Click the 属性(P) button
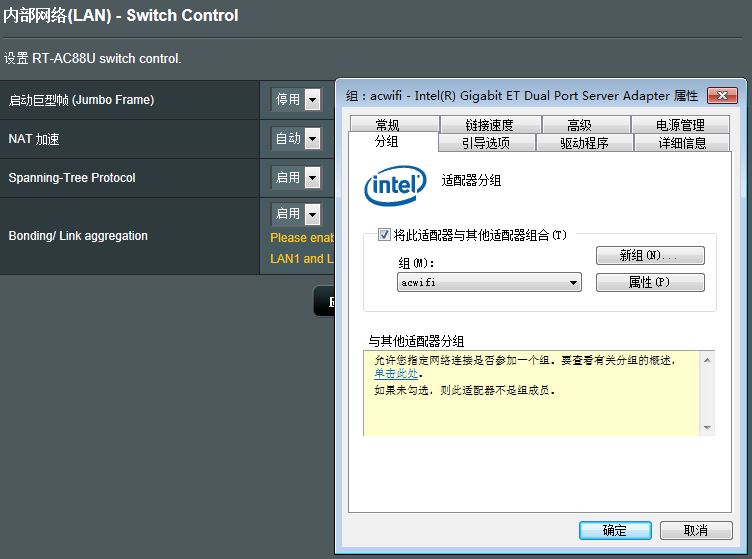The width and height of the screenshot is (752, 559). [650, 282]
